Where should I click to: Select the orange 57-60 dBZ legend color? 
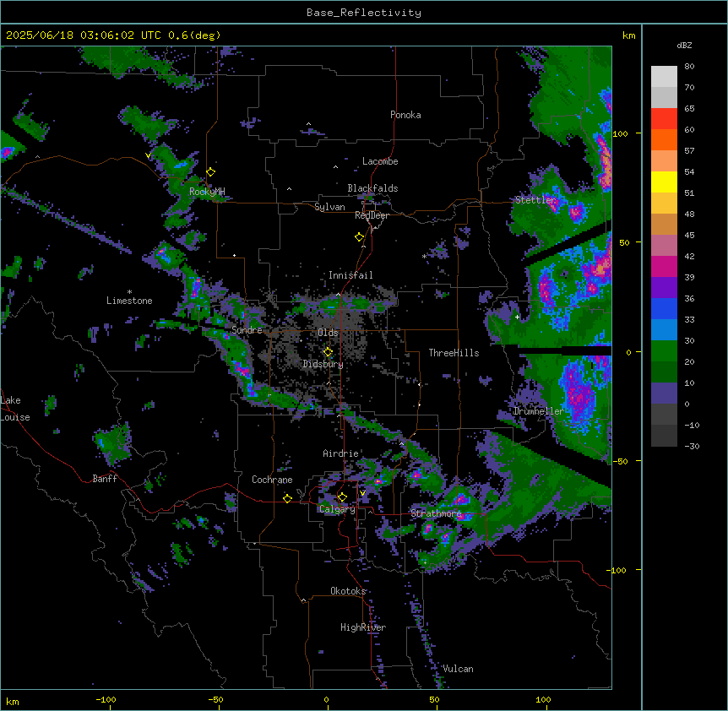tap(664, 140)
